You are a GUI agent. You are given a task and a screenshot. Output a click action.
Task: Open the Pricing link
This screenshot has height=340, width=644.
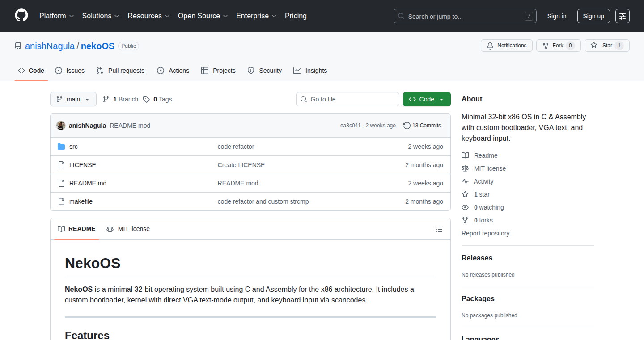296,16
